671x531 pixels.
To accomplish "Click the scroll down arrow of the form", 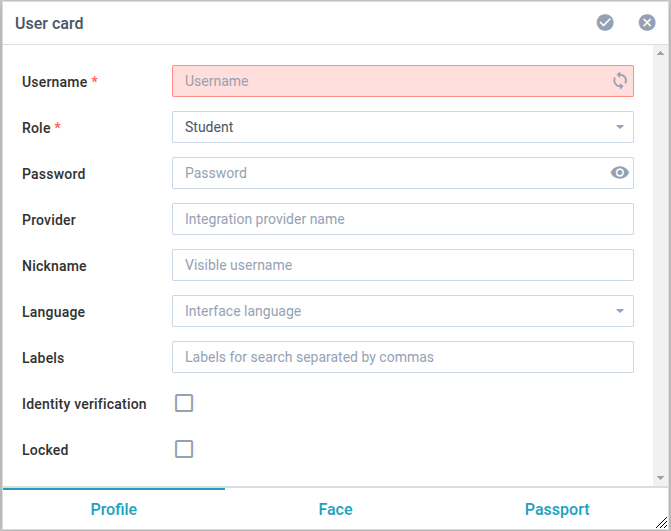I will pos(660,478).
